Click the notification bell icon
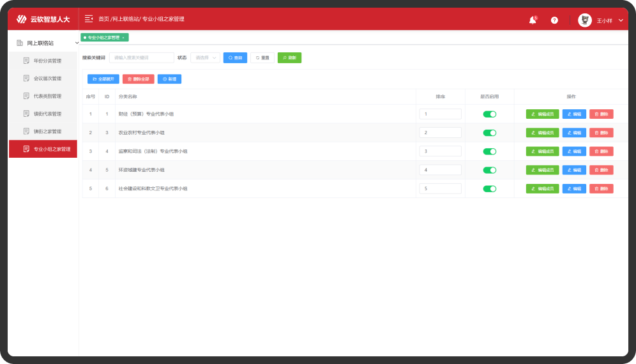Screen dimensions: 636x364 (x=532, y=20)
